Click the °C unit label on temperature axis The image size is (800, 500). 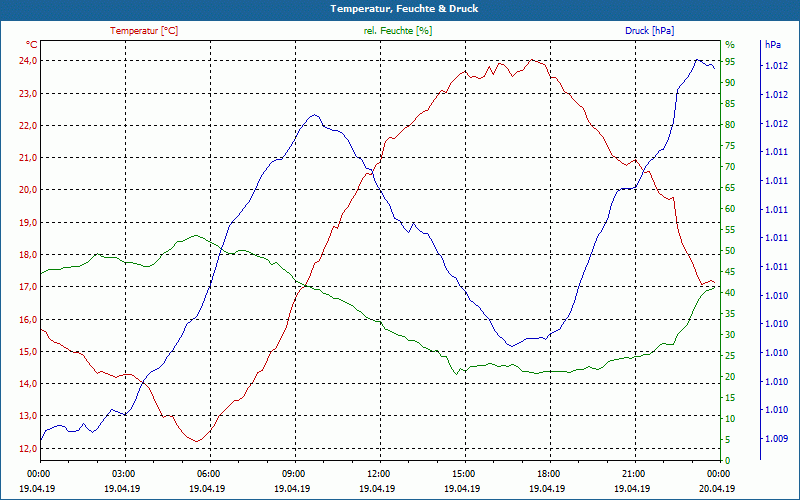coord(32,45)
